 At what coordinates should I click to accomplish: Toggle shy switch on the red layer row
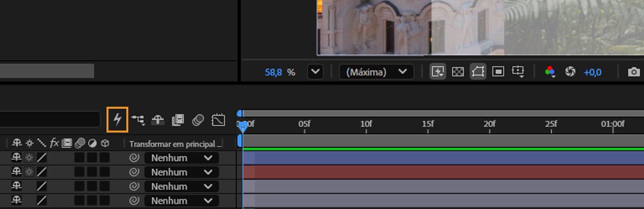click(17, 172)
